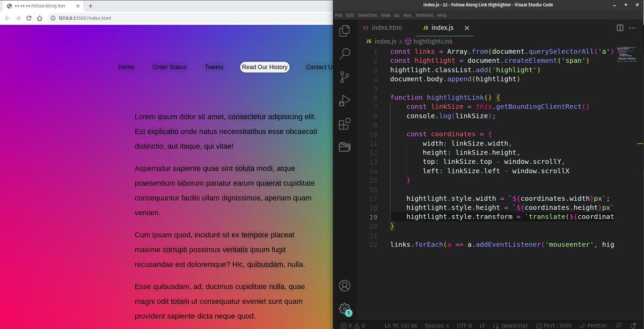Screen dimensions: 644x329
Task: Click the tempore link in third paragraph
Action: click(255, 235)
